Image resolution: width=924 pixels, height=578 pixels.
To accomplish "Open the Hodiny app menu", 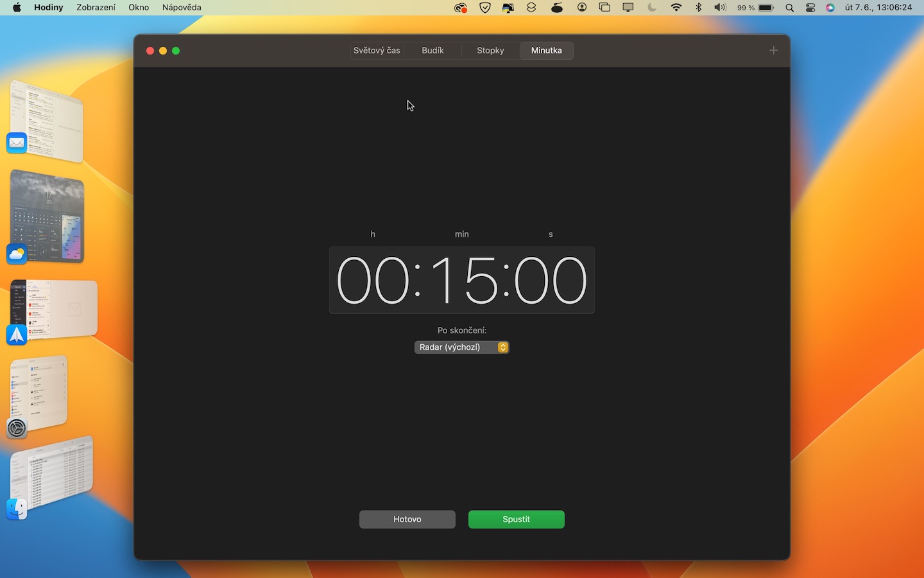I will (x=49, y=8).
